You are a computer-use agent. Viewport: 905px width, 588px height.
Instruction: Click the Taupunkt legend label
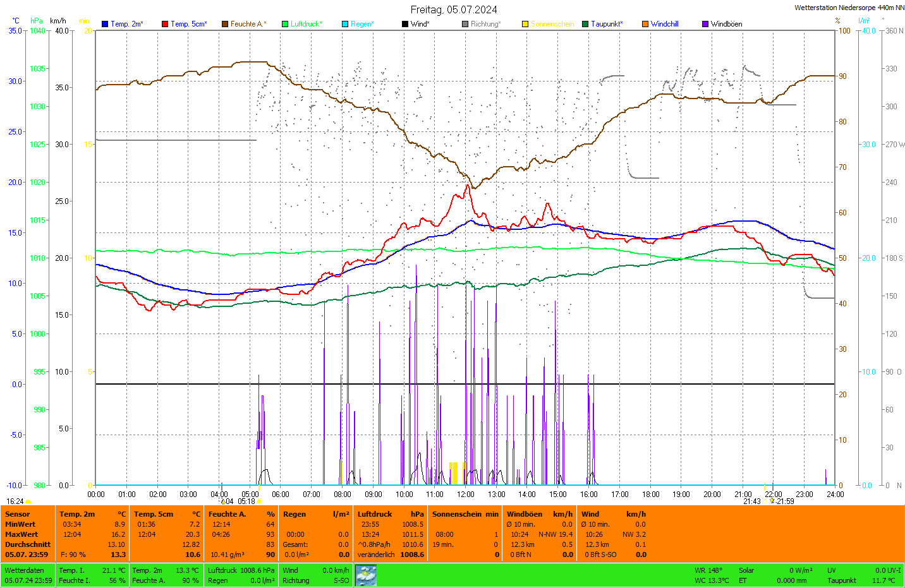coord(607,24)
